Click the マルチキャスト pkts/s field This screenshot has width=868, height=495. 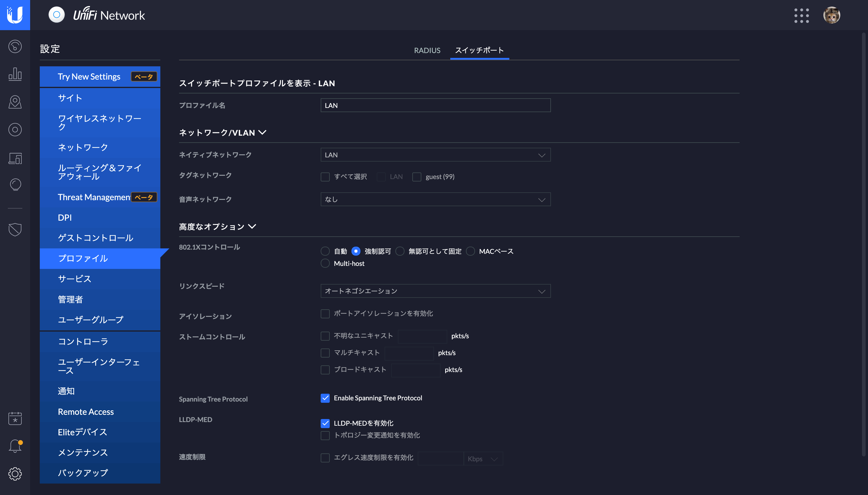[409, 353]
